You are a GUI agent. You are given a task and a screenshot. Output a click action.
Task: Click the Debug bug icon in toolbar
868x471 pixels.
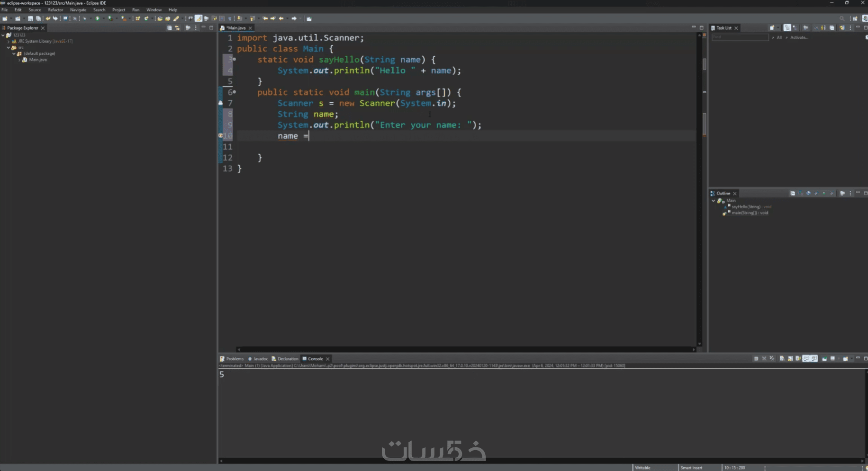coord(85,18)
